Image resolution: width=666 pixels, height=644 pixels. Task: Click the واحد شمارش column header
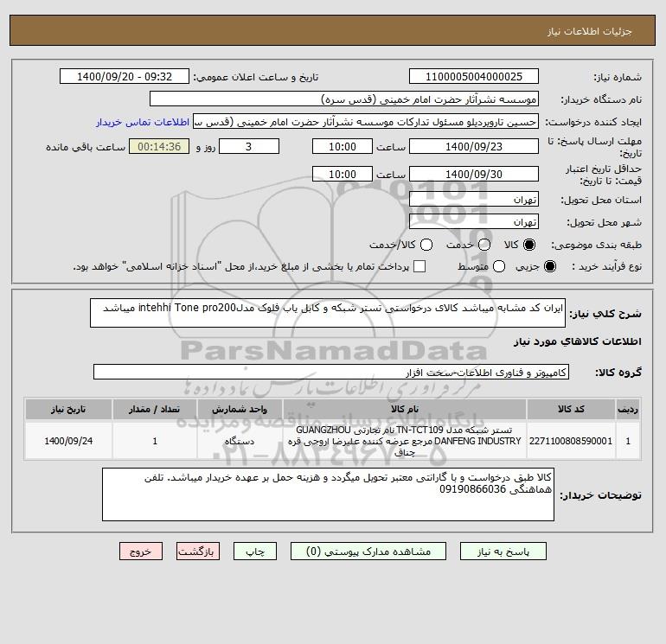pyautogui.click(x=240, y=409)
